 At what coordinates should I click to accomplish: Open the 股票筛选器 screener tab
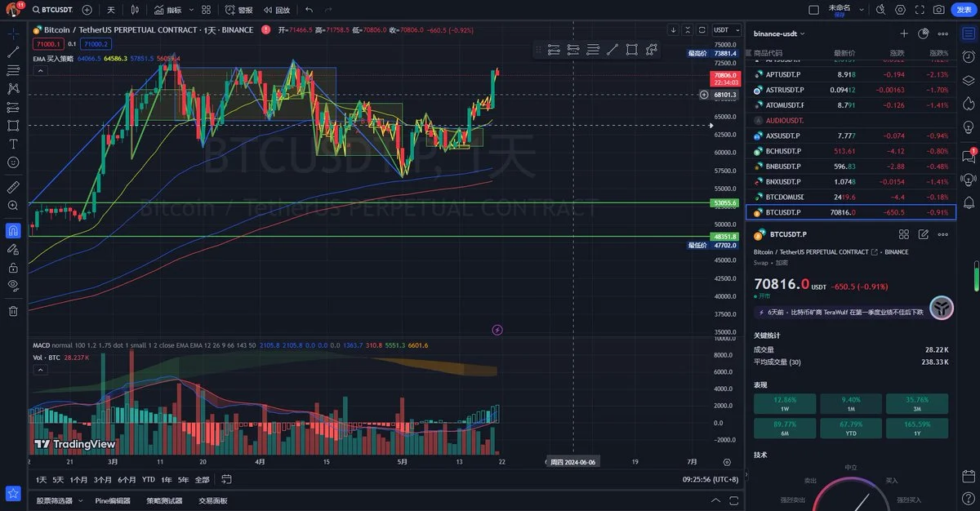(x=55, y=500)
